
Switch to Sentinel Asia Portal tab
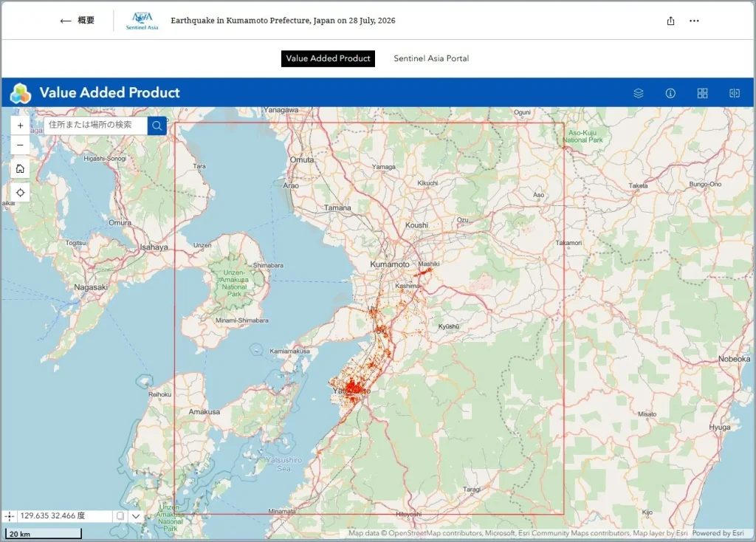(x=431, y=58)
